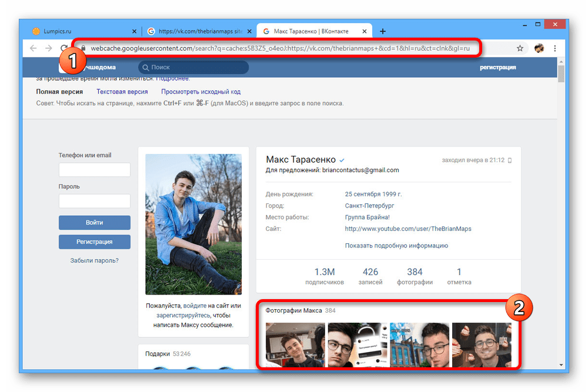This screenshot has height=392, width=588.
Task: Close the Lumpics.ru tab
Action: click(134, 31)
